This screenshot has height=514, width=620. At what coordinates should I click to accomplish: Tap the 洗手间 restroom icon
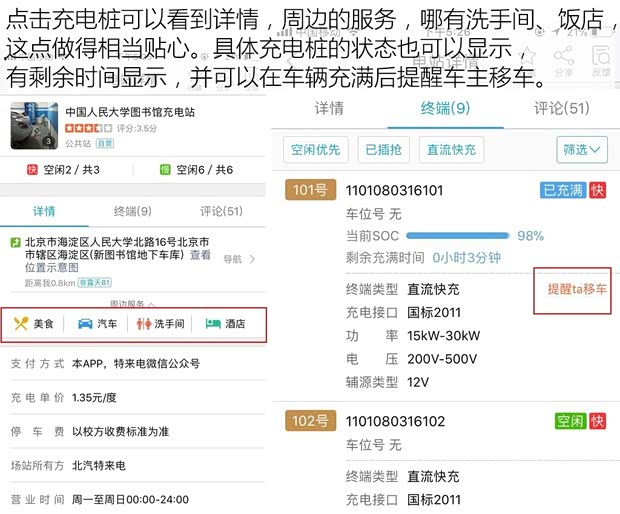(143, 324)
